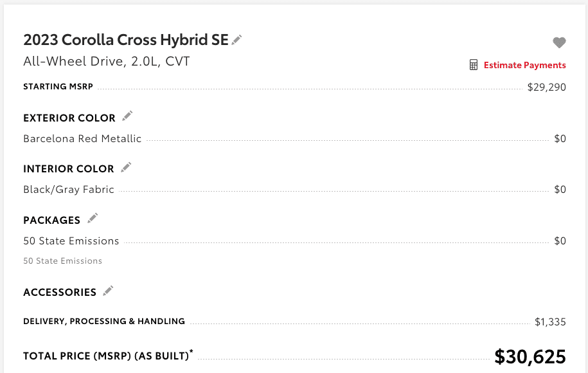Click the 2023 Corolla Cross Hybrid SE title
Viewport: 588px width, 373px height.
[125, 40]
